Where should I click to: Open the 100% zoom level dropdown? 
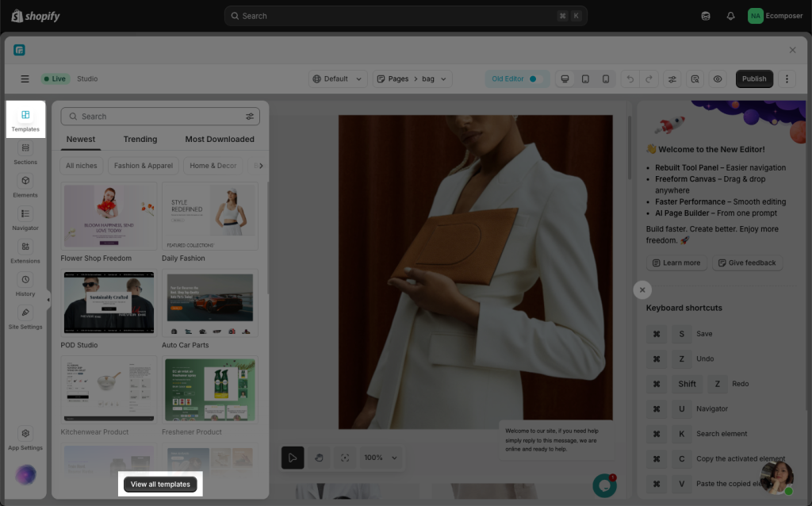[x=380, y=458]
